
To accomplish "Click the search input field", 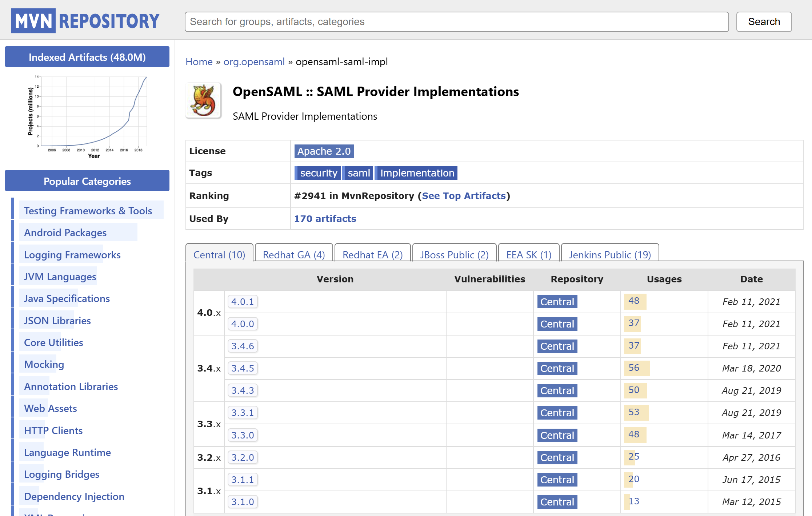I will click(x=456, y=22).
